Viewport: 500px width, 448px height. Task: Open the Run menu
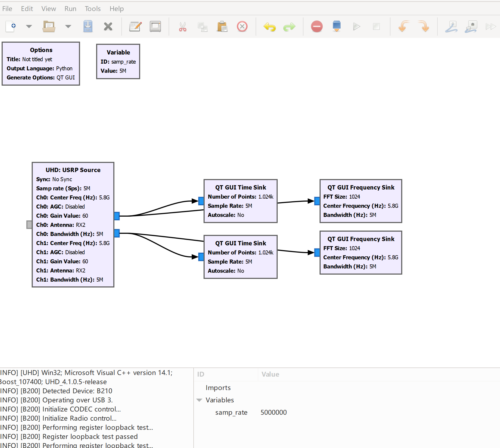click(x=70, y=9)
